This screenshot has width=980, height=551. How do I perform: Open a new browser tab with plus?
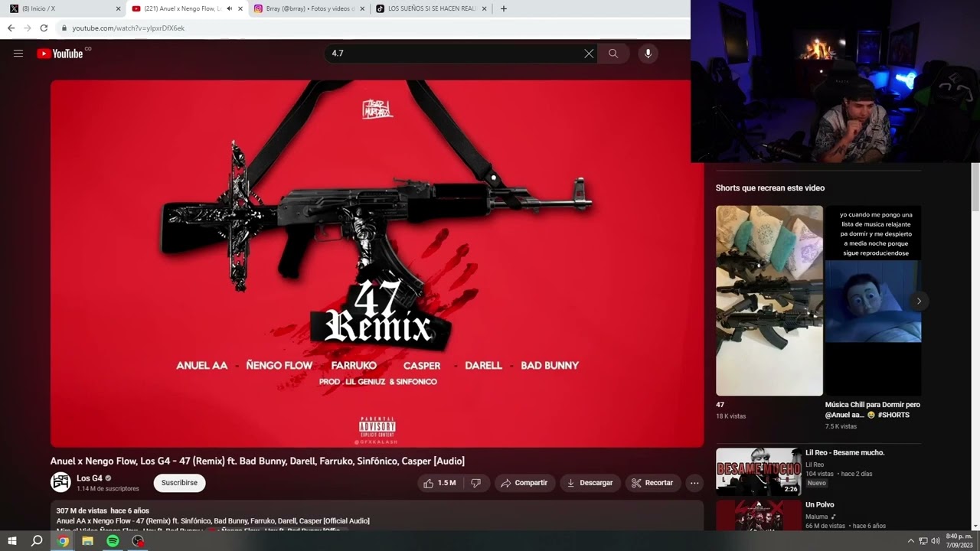click(x=503, y=8)
